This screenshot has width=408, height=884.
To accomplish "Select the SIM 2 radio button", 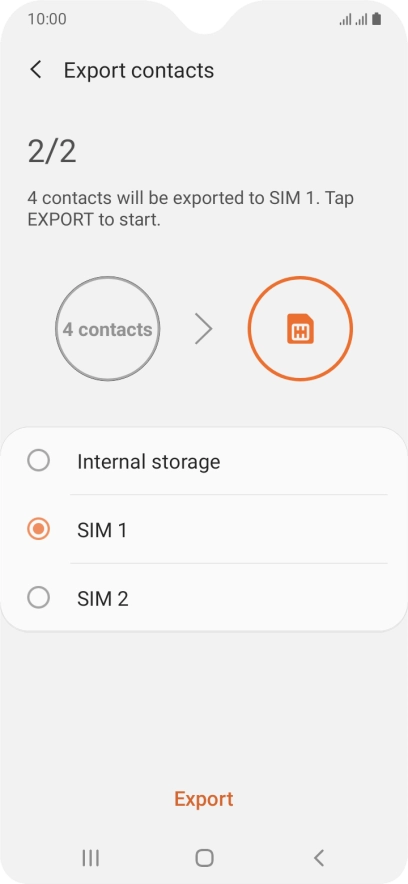I will tap(38, 598).
